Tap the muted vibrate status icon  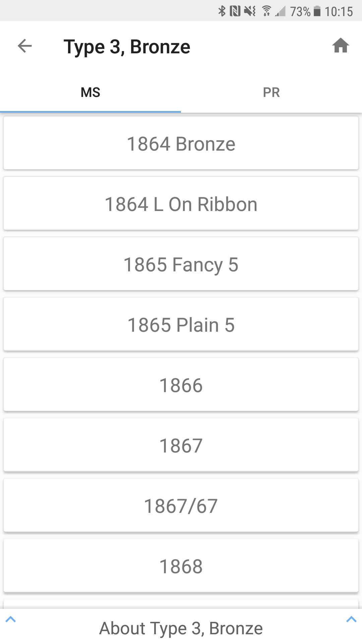(250, 11)
